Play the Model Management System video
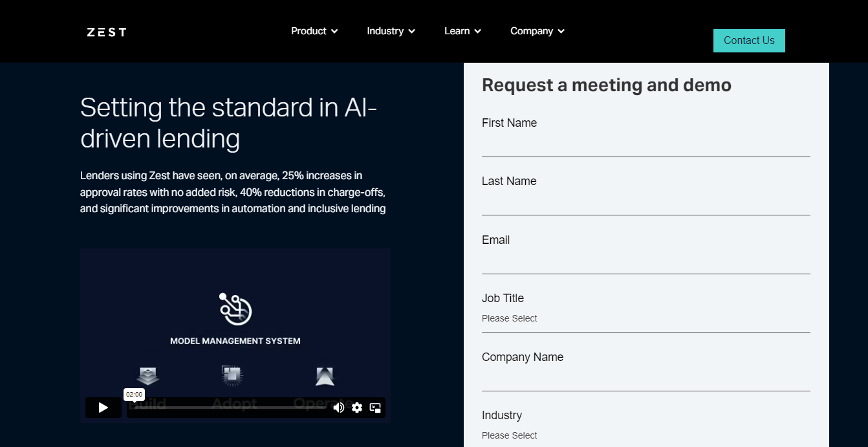868x447 pixels. point(103,408)
